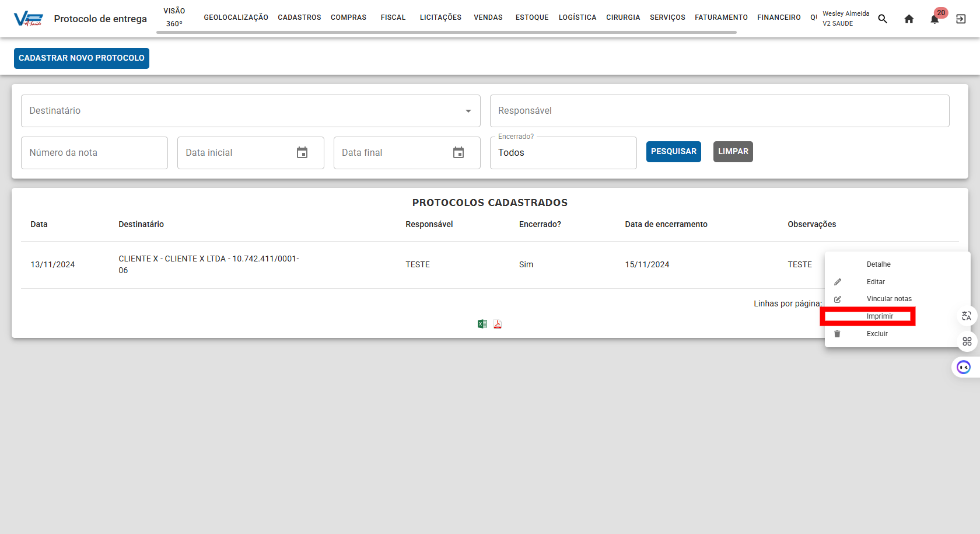Click the logout exit icon

(961, 19)
